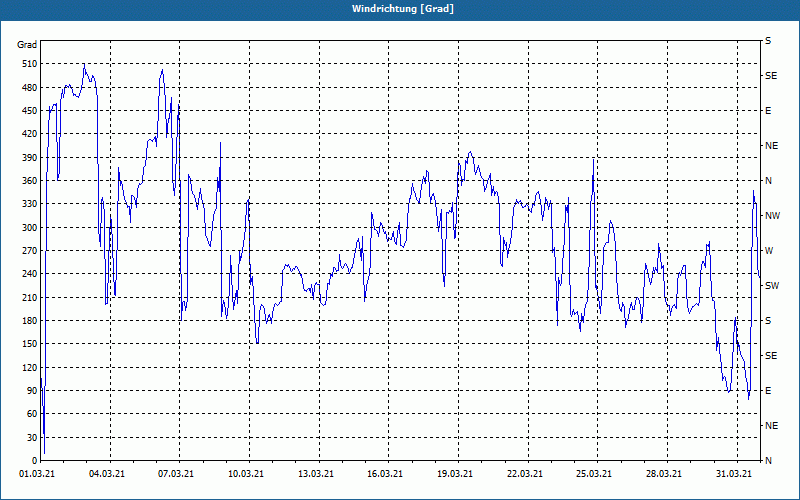The height and width of the screenshot is (500, 800).
Task: Click the date label 07.03.21
Action: coord(176,474)
